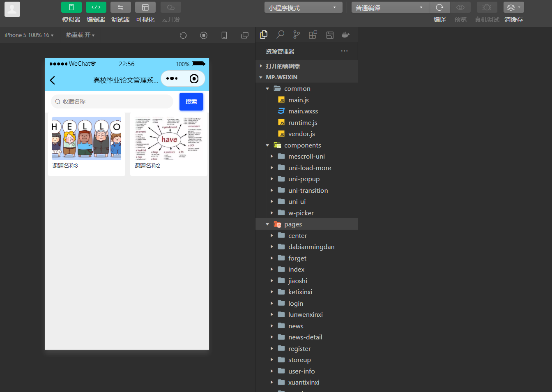The height and width of the screenshot is (392, 552).
Task: Expand the w-picker folder
Action: click(306, 213)
